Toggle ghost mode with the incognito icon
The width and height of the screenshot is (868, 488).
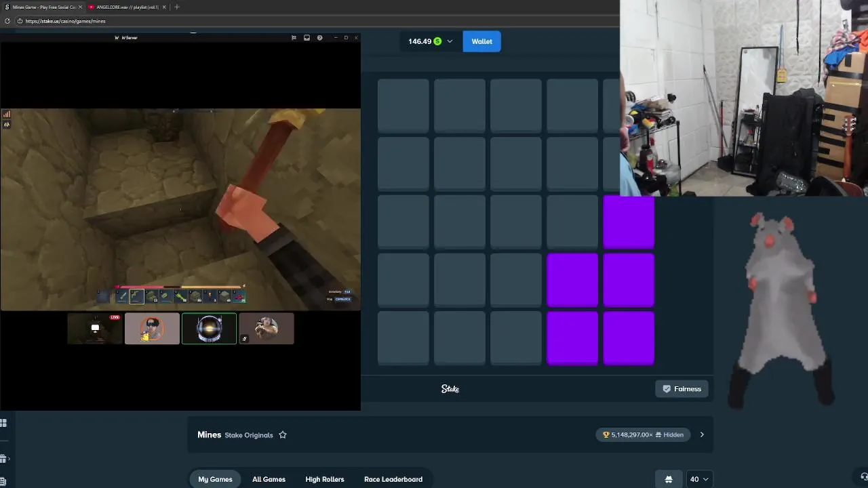[669, 479]
